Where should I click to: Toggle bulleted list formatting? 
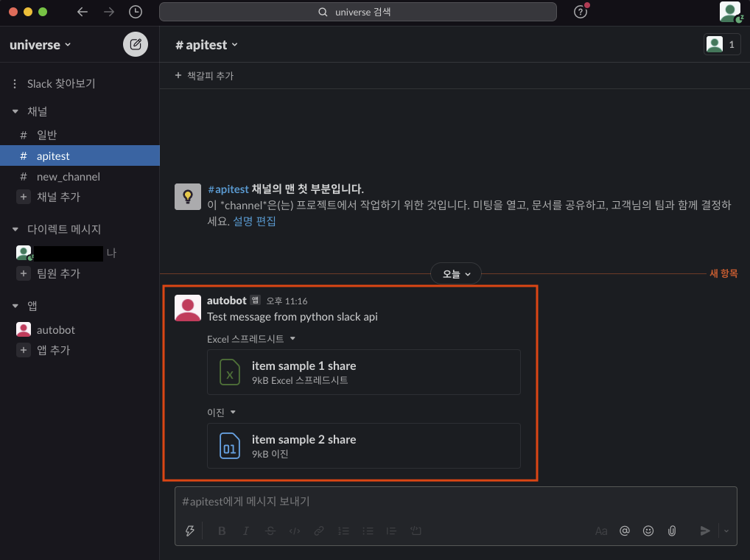click(x=368, y=531)
